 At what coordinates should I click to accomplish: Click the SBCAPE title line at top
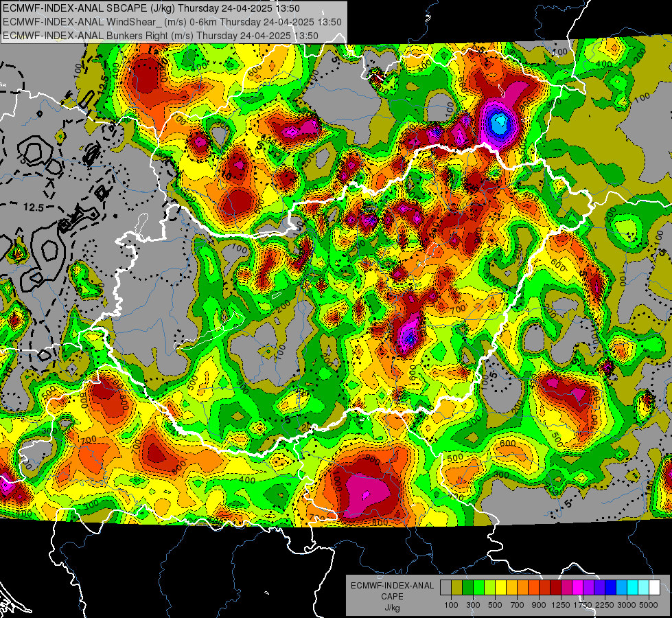151,8
